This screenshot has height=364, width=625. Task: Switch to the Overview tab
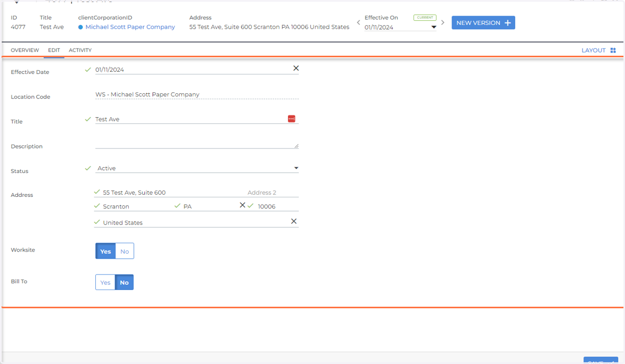pyautogui.click(x=25, y=50)
